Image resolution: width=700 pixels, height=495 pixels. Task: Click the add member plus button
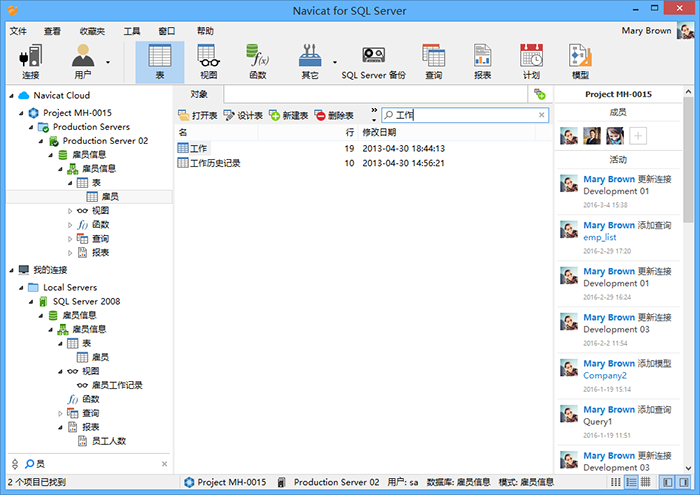(638, 136)
